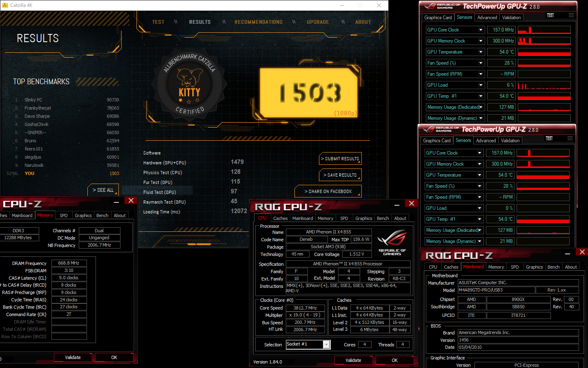Minimize the Catzilla 4K window
The image size is (588, 368).
pos(342,5)
